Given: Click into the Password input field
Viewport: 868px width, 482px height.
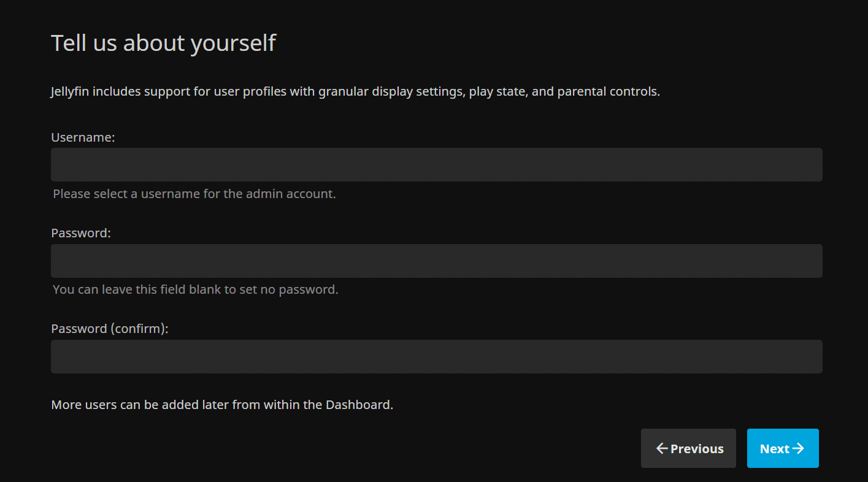Looking at the screenshot, I should [436, 261].
